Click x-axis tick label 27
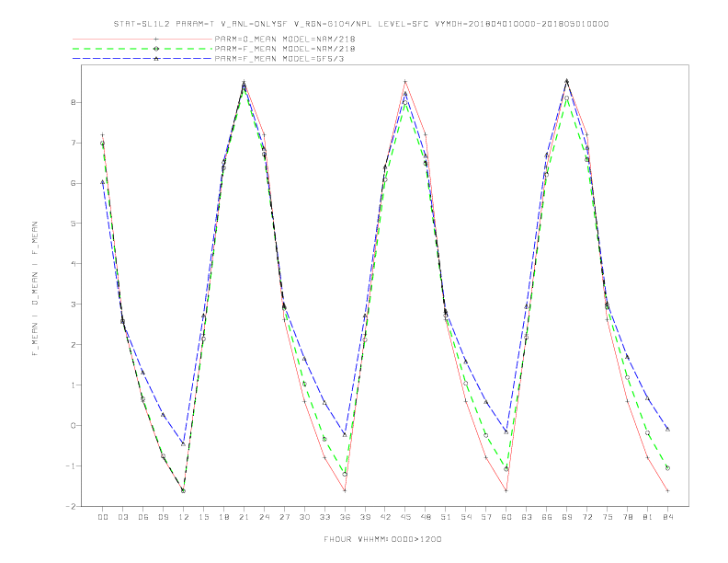Screen dimensions: 728x563 point(284,517)
